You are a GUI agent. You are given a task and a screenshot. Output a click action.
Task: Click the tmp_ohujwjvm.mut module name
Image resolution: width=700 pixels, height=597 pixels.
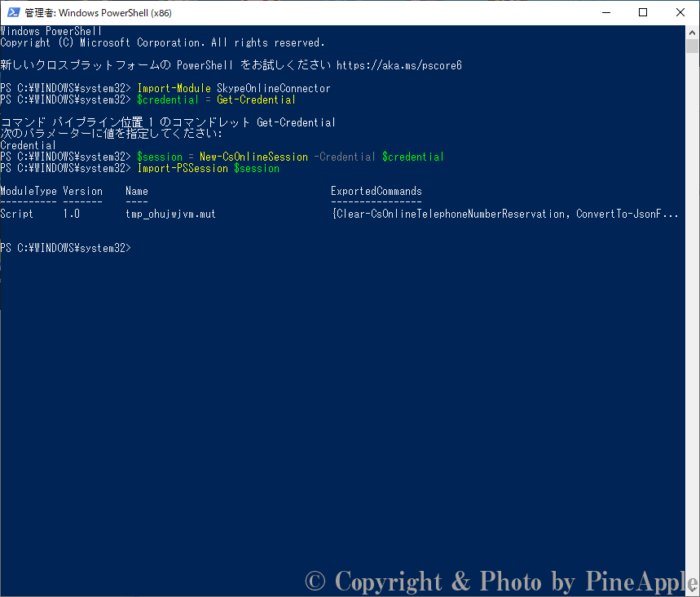[170, 214]
